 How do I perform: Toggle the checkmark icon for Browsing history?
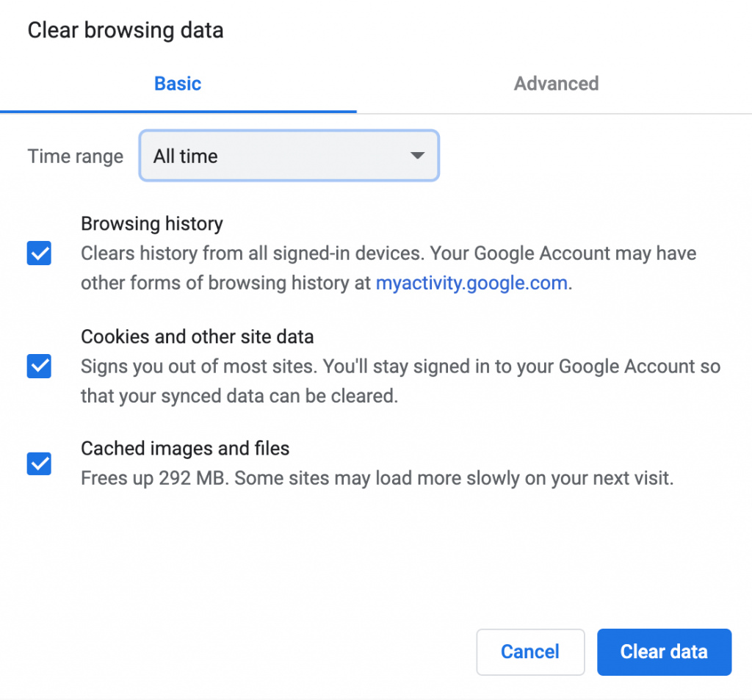pos(38,253)
